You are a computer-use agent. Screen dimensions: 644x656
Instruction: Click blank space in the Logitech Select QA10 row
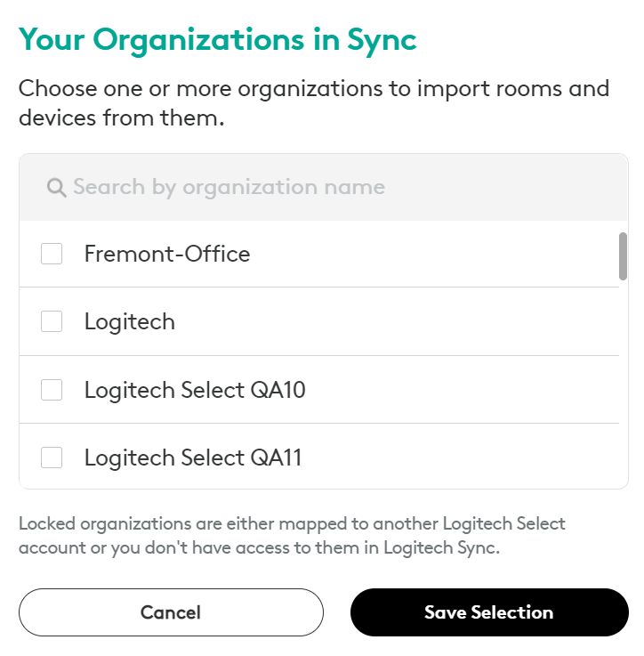(460, 390)
